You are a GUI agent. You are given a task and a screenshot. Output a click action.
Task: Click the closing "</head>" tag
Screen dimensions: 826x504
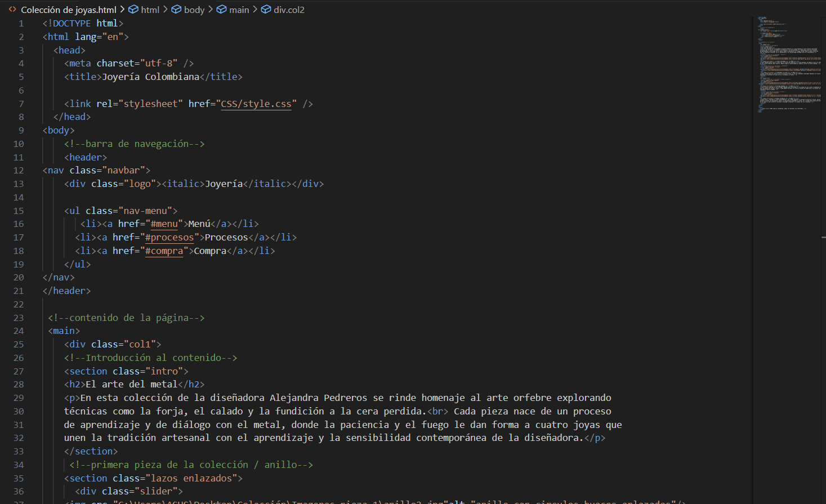(72, 117)
